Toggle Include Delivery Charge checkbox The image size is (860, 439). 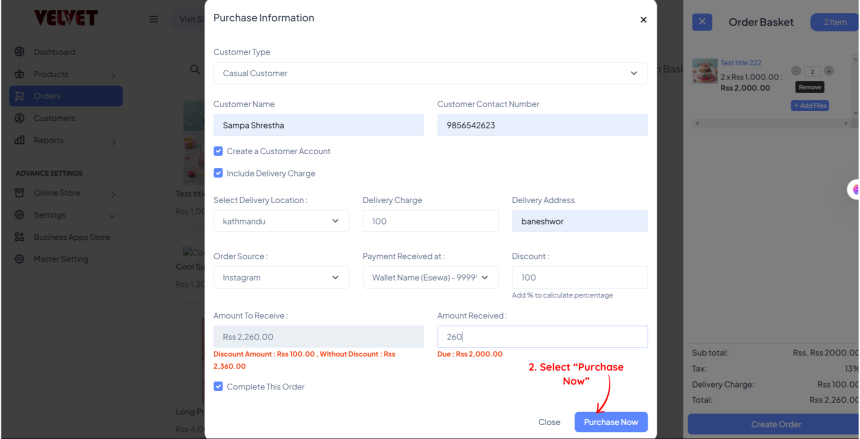pyautogui.click(x=219, y=173)
